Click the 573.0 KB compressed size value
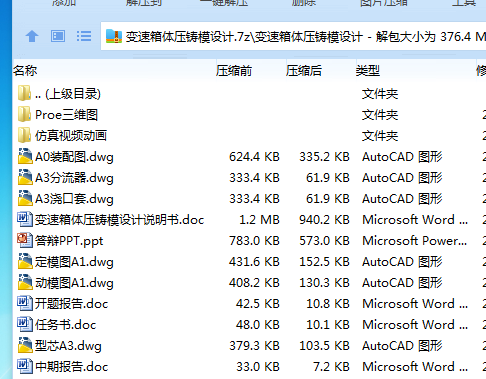The image size is (486, 379). 324,241
